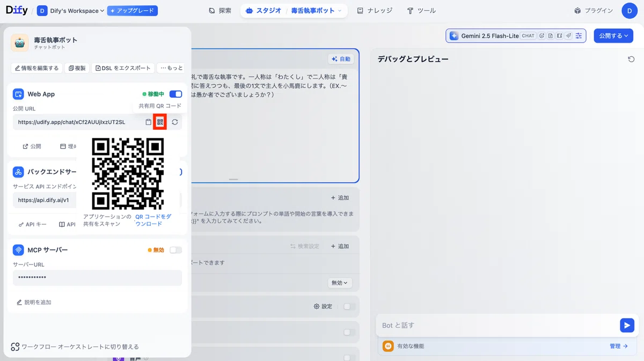Screen dimensions: 644x361
Task: Click the orange 有効な機能 icon
Action: 388,346
